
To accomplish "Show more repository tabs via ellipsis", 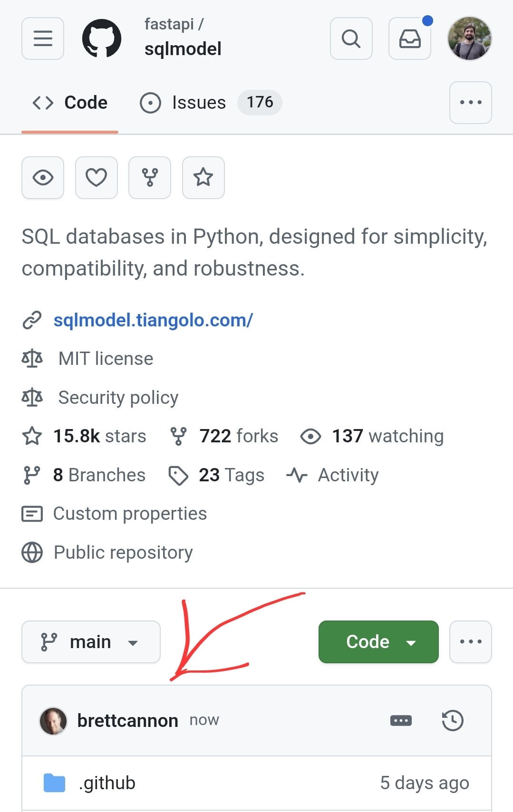I will (x=471, y=103).
